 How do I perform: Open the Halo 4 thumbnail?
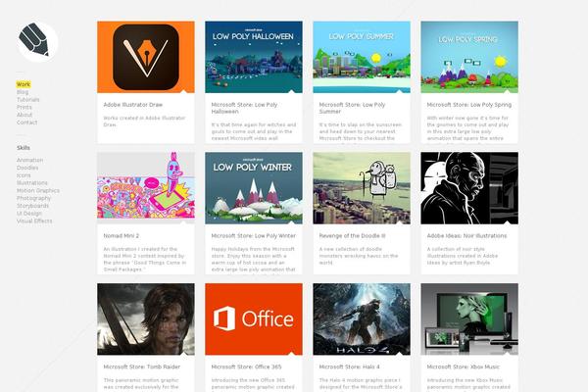[x=362, y=319]
